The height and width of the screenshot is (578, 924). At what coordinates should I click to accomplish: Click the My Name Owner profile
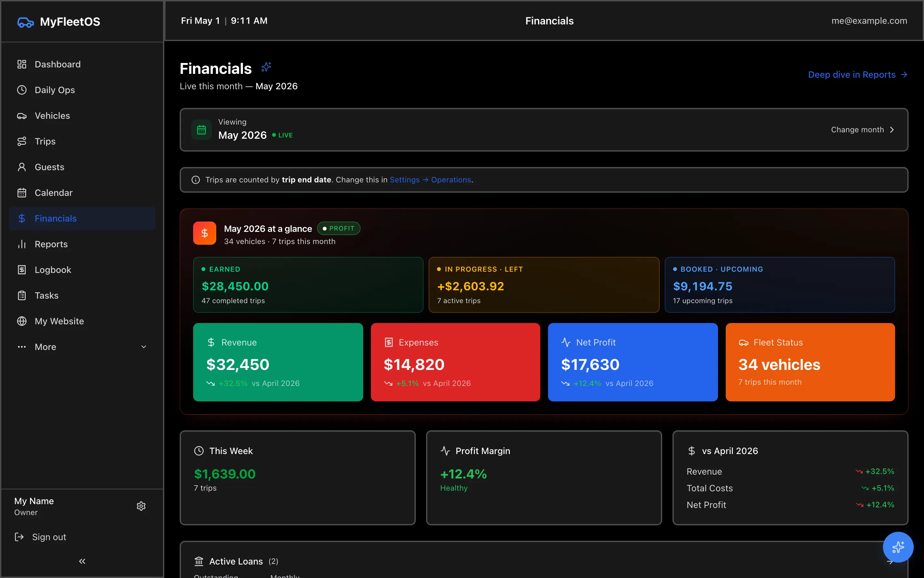(x=34, y=506)
